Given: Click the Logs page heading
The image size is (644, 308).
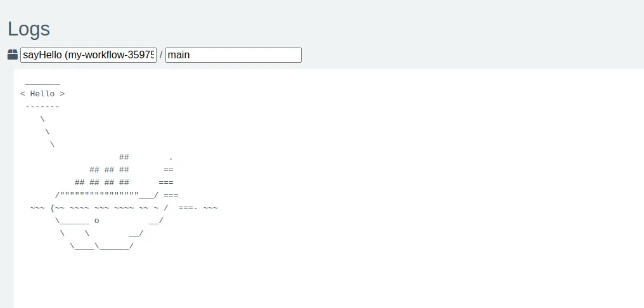Looking at the screenshot, I should click(29, 29).
